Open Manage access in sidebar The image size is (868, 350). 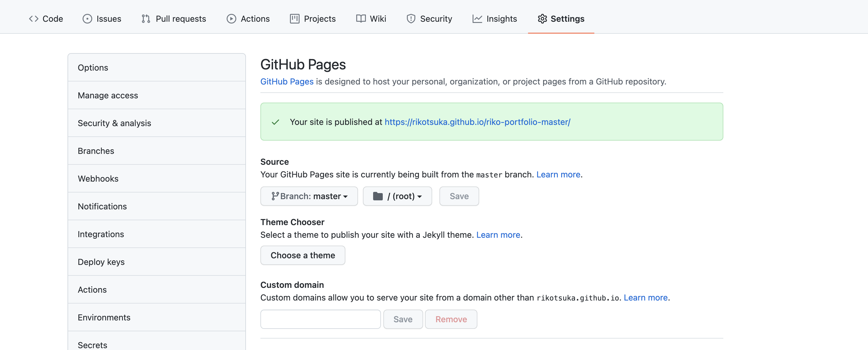[x=108, y=95]
